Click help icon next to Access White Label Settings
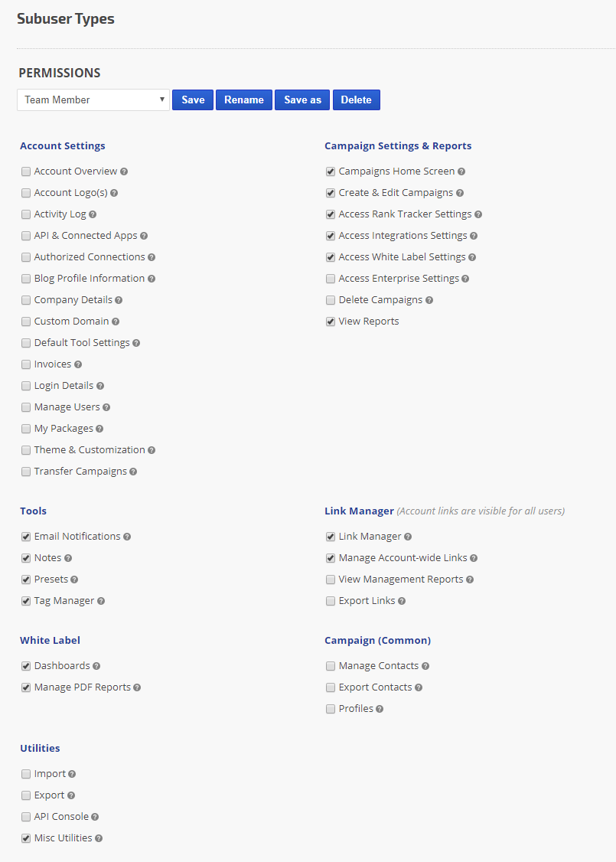Viewport: 616px width, 862px height. coord(472,257)
